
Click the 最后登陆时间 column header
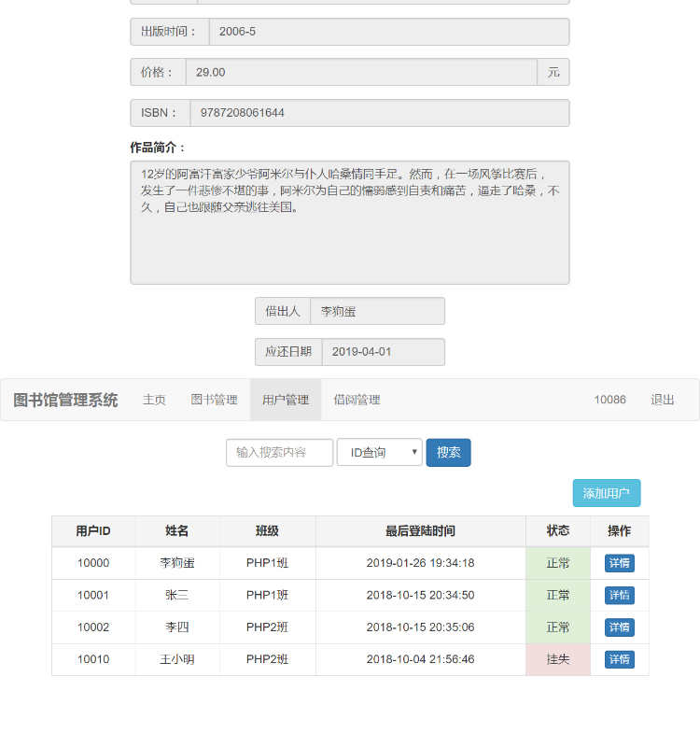click(x=421, y=530)
